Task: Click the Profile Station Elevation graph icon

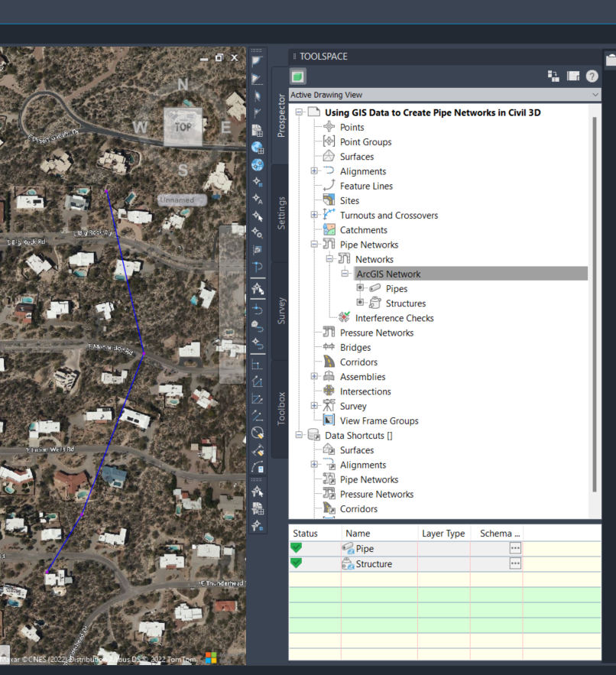Action: [x=257, y=365]
